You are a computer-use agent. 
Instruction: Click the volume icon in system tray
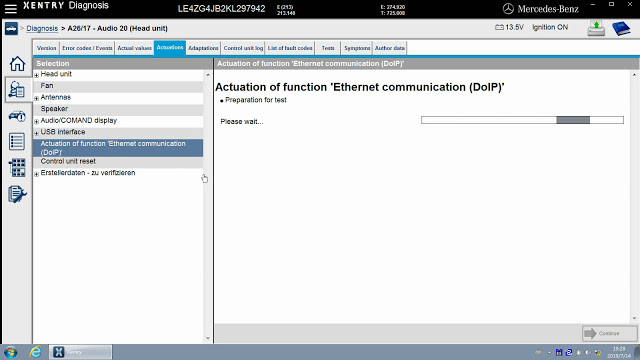588,353
